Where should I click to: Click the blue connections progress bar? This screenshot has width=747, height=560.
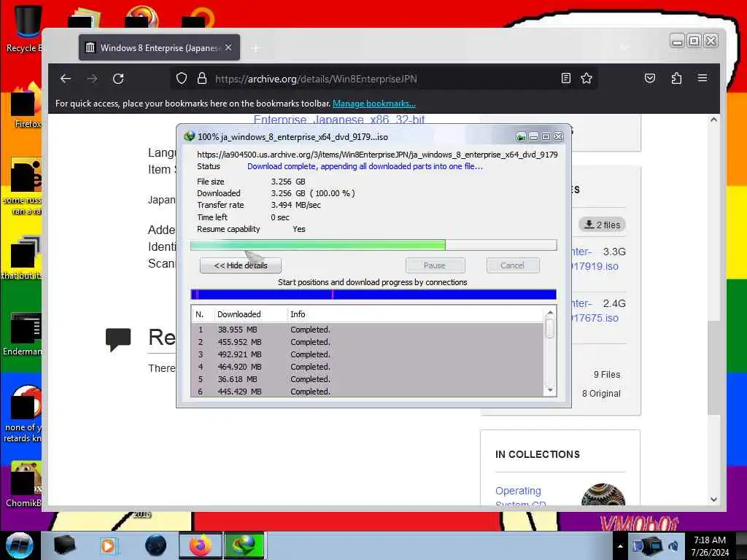click(x=373, y=295)
